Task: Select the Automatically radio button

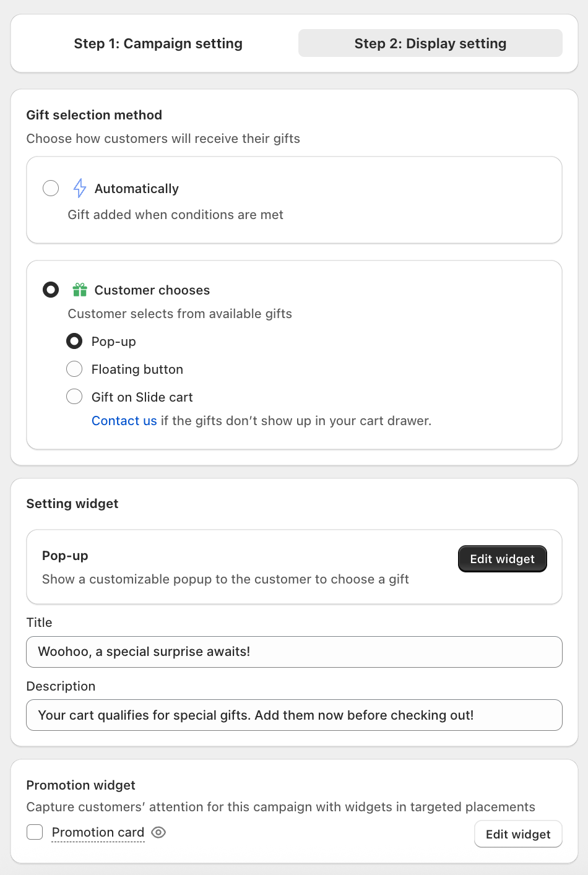Action: pyautogui.click(x=51, y=188)
